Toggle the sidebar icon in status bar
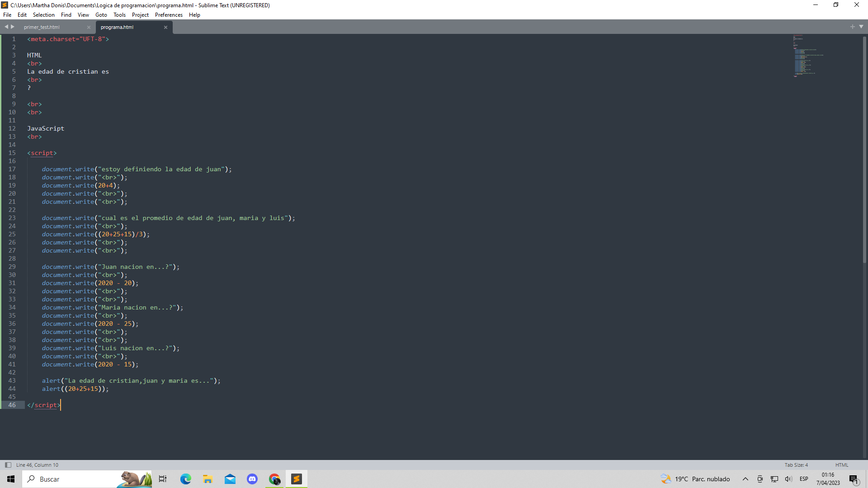This screenshot has height=488, width=868. click(8, 465)
